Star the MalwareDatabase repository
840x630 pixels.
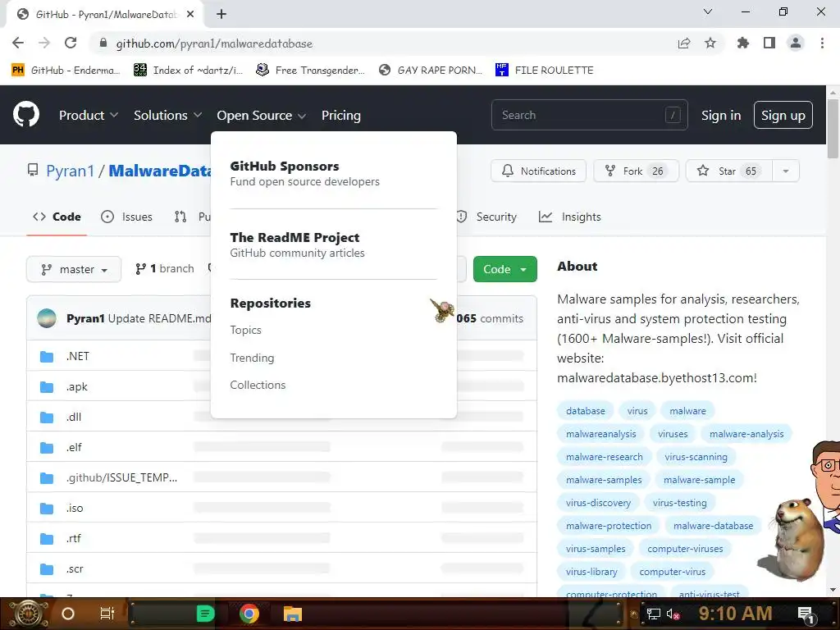coord(729,171)
